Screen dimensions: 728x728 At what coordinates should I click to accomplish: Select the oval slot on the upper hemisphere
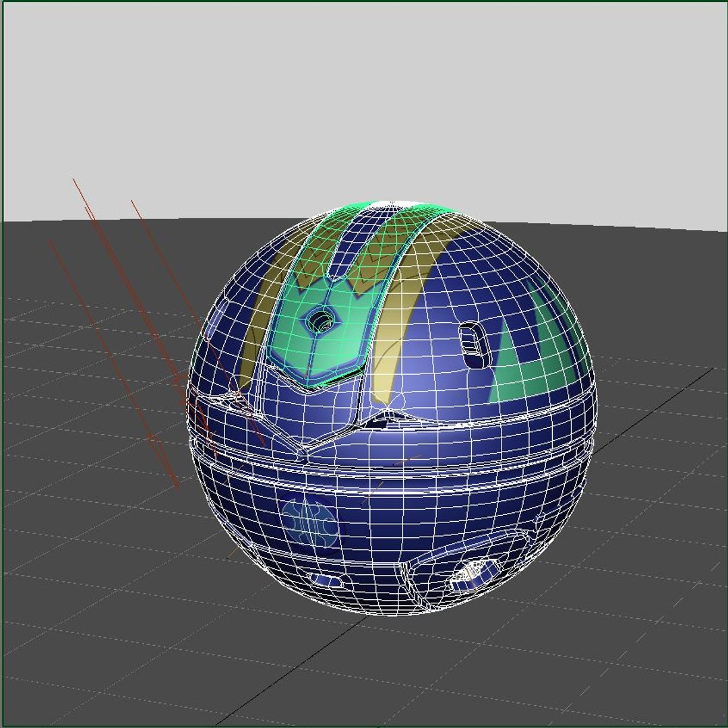tap(475, 345)
